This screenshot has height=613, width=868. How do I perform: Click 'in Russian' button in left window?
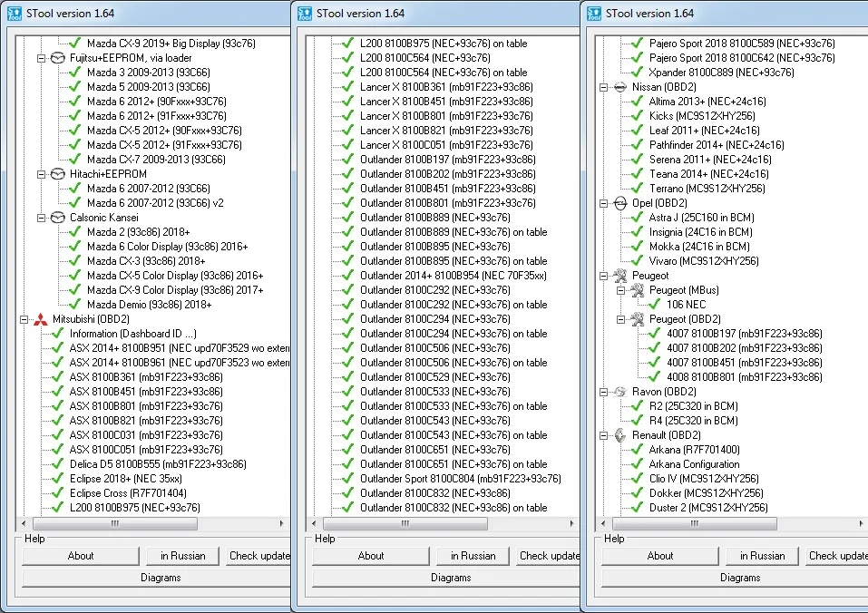(182, 556)
